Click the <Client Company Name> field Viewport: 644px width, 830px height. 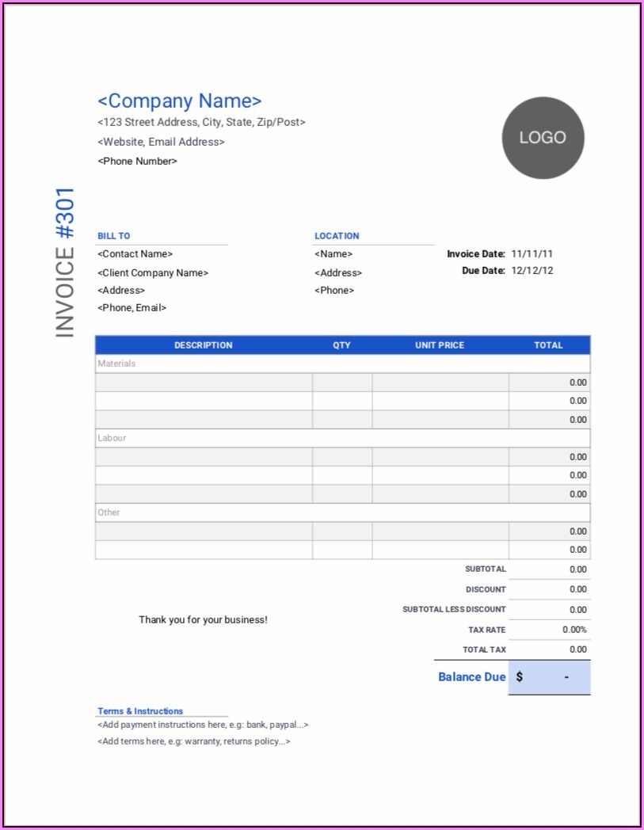pos(152,272)
